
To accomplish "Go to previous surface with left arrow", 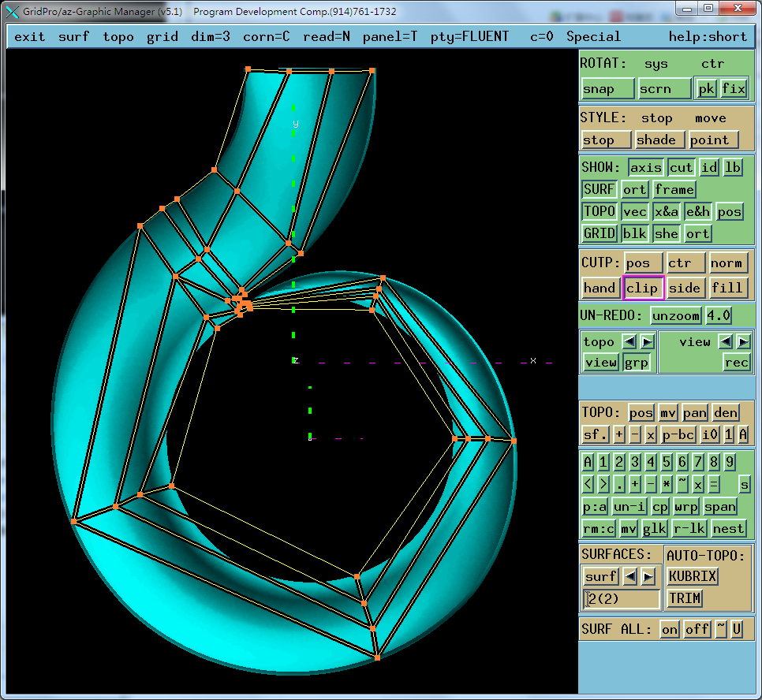I will 630,576.
